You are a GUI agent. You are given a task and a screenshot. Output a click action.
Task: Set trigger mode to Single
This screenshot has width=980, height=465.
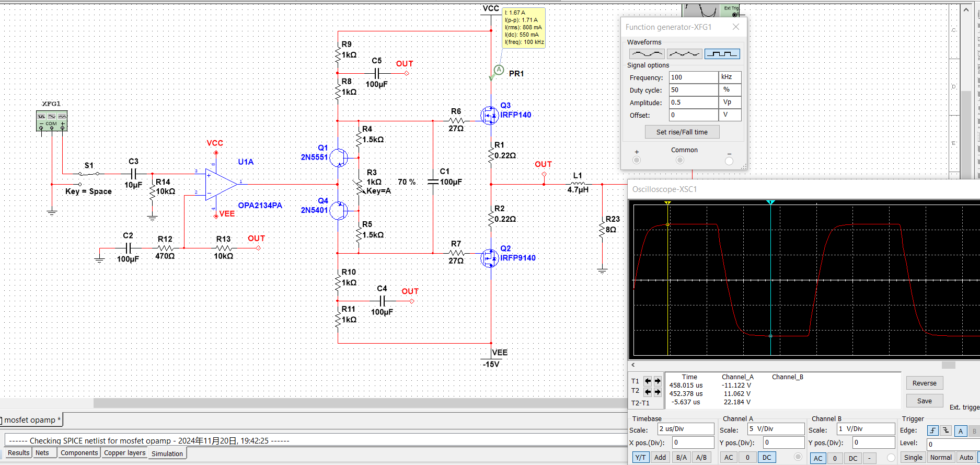[x=913, y=457]
